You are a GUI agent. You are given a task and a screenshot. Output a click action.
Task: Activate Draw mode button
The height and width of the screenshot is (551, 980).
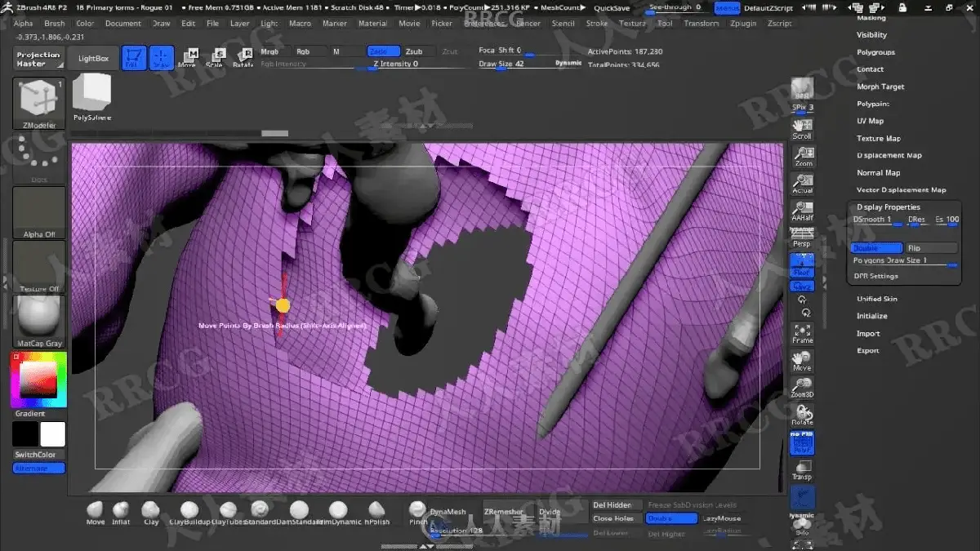(x=163, y=58)
